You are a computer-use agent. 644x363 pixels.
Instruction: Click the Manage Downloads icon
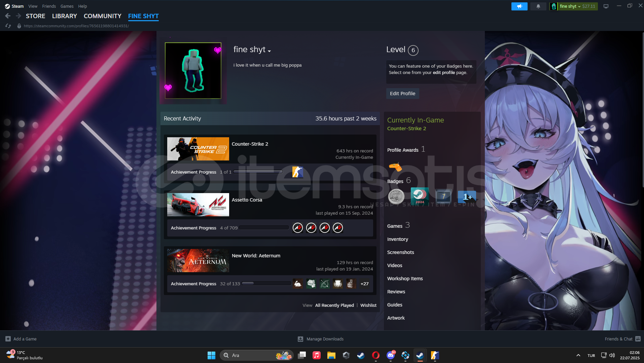[300, 339]
